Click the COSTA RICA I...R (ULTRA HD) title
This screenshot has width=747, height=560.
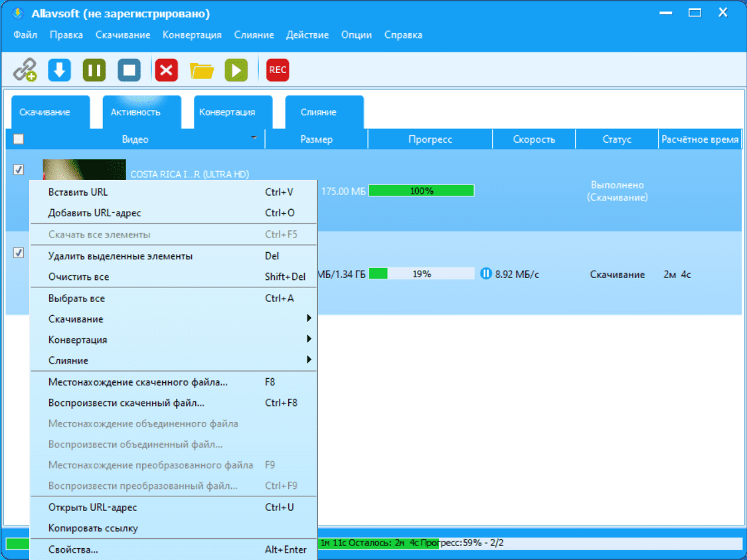[x=190, y=175]
